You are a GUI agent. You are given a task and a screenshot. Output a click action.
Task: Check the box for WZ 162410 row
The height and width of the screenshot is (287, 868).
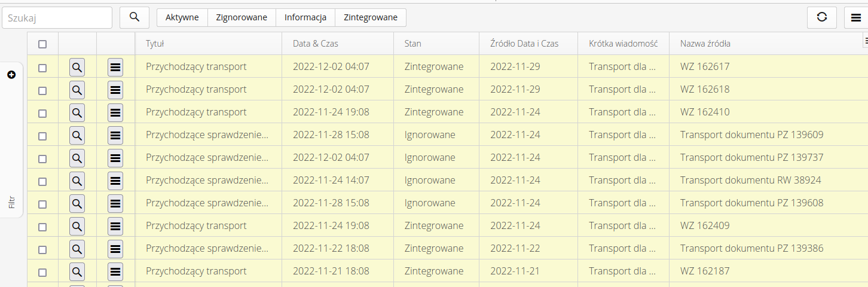42,112
